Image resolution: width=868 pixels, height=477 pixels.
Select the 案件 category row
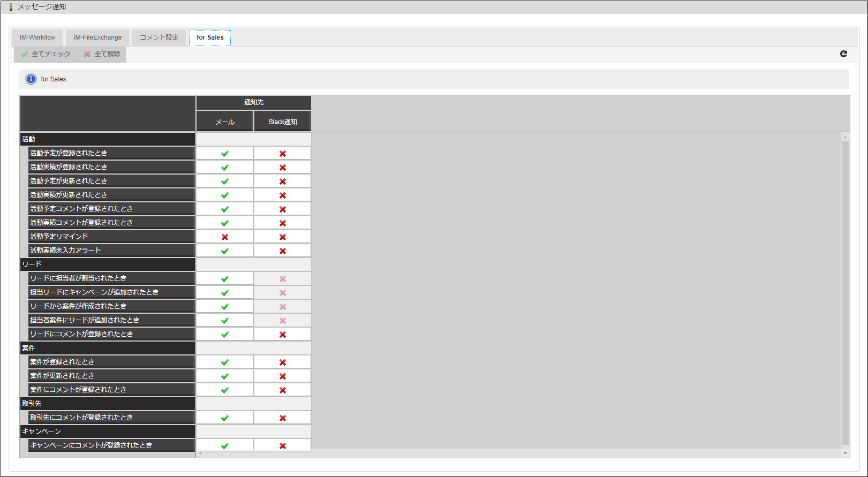click(x=108, y=348)
